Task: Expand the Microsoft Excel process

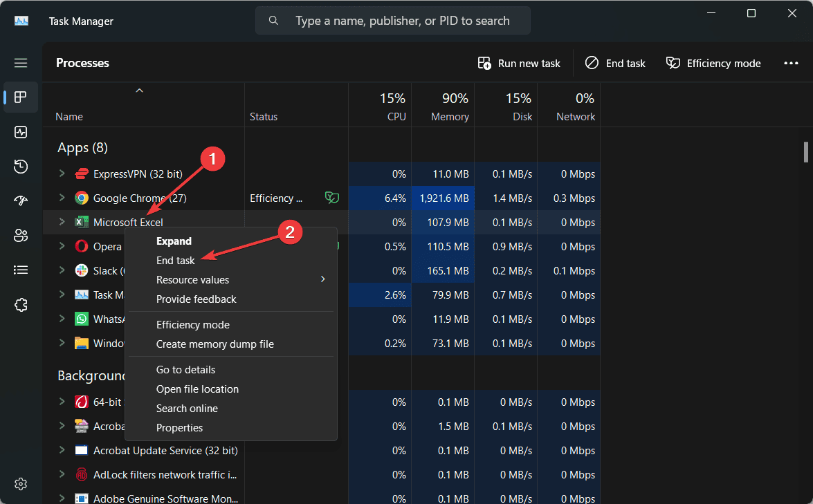Action: point(62,222)
